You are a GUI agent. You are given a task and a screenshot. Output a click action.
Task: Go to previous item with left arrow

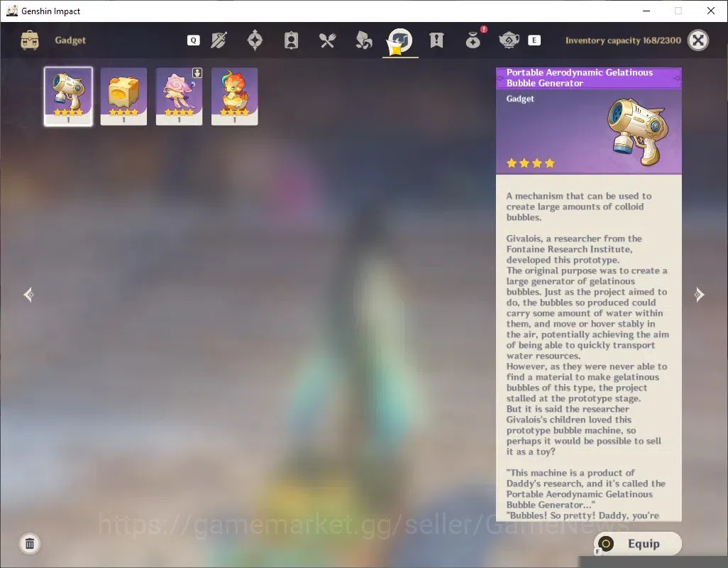(x=29, y=295)
